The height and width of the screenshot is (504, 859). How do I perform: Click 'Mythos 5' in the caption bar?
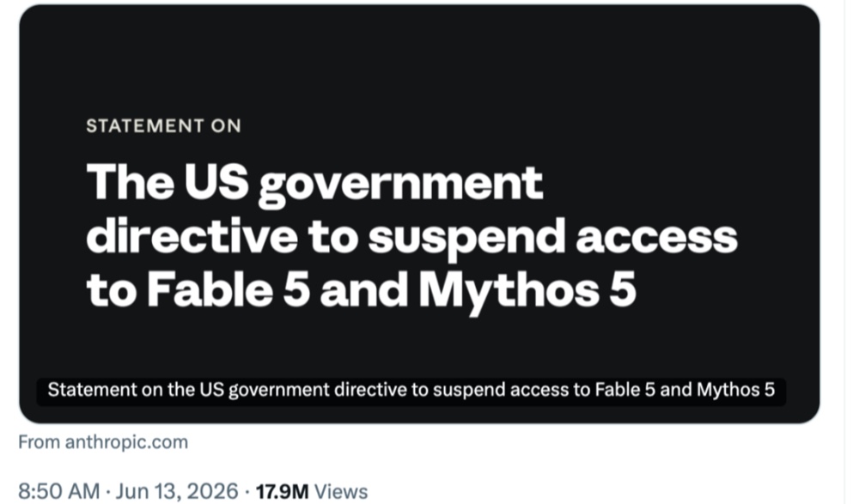point(736,391)
